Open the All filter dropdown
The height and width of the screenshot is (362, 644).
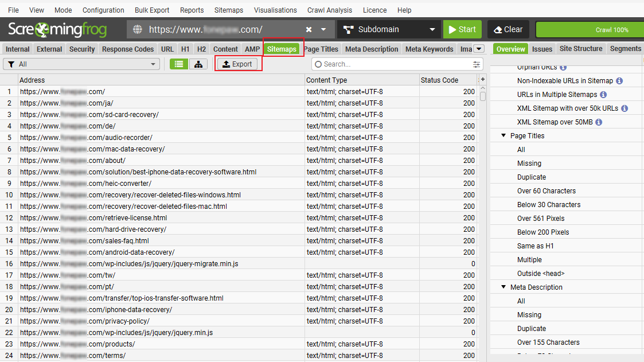coord(81,64)
